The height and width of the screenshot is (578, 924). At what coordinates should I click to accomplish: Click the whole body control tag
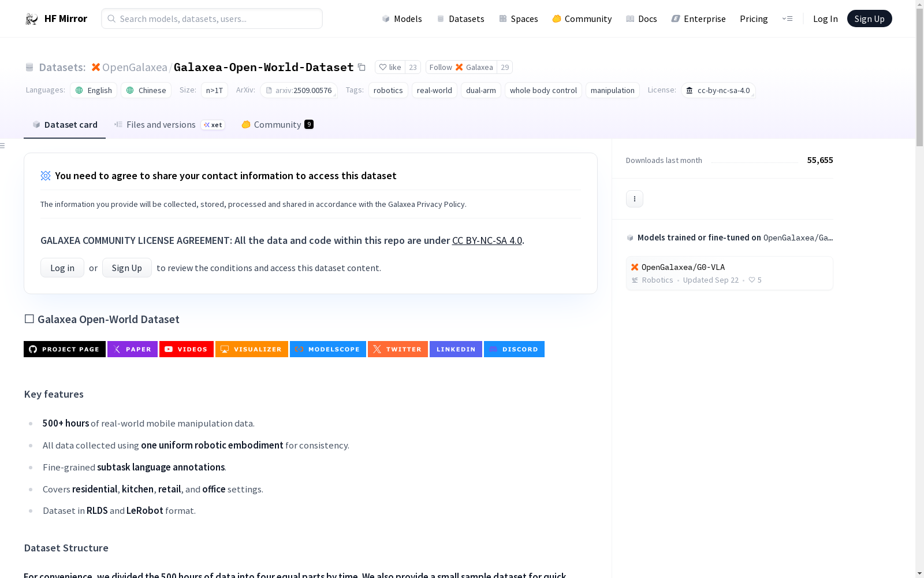click(x=543, y=90)
